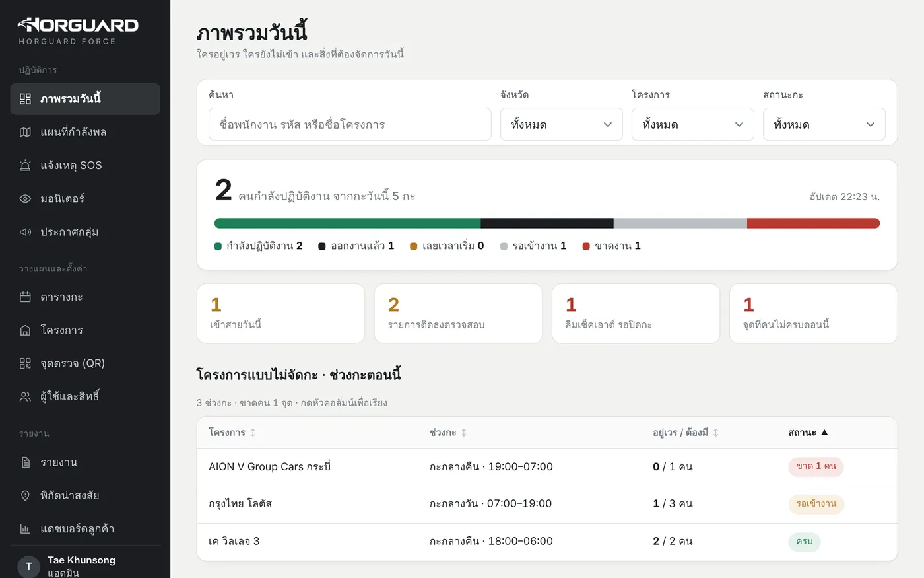Open the จุดที่คนไม่ครบตอนนี้ card
Image resolution: width=924 pixels, height=578 pixels.
point(813,314)
